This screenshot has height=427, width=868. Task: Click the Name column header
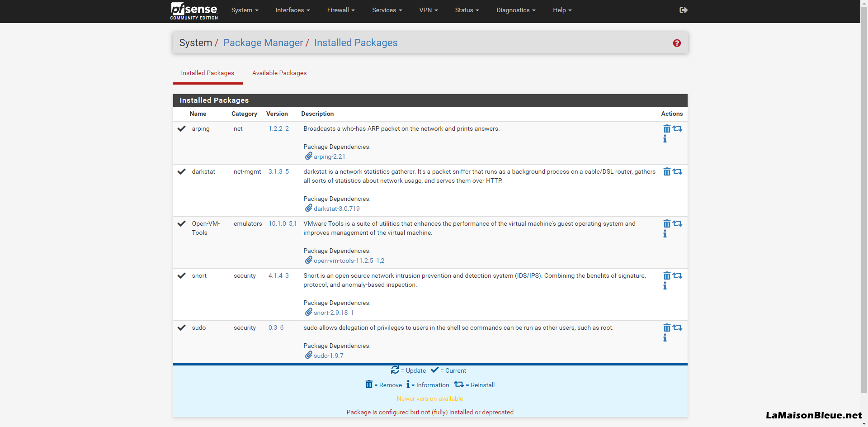coord(198,114)
